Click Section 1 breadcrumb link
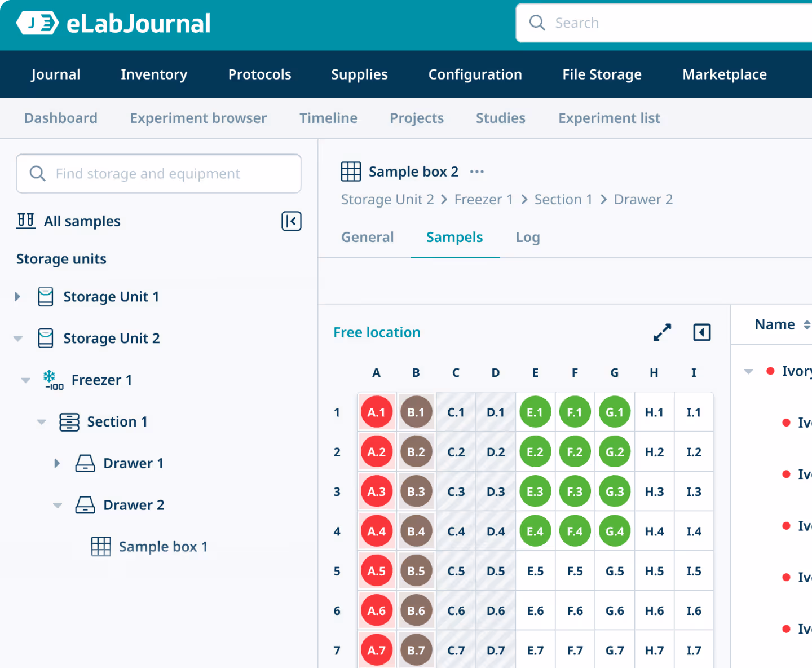 (563, 199)
